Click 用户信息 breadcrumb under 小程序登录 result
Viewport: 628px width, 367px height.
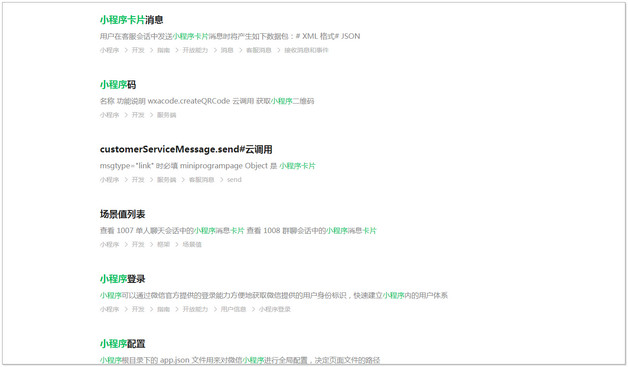pos(233,309)
